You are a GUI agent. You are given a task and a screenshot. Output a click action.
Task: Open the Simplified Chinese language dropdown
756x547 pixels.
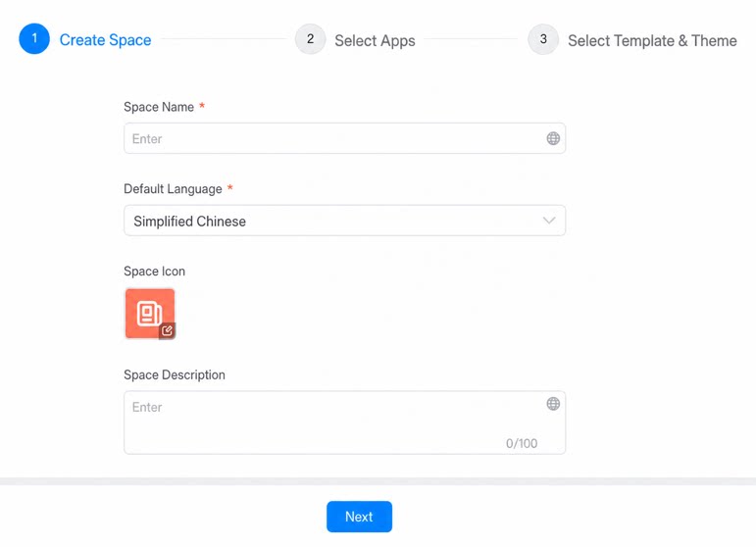pyautogui.click(x=345, y=221)
